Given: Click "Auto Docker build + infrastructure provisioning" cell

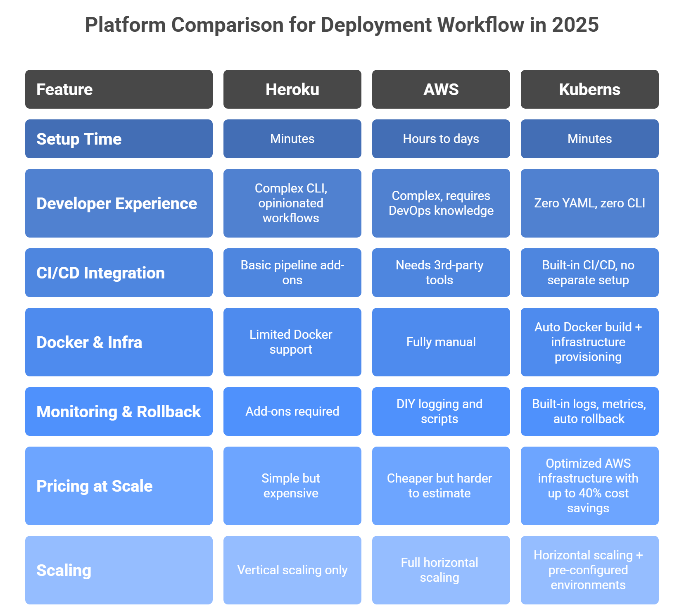Looking at the screenshot, I should tap(590, 342).
